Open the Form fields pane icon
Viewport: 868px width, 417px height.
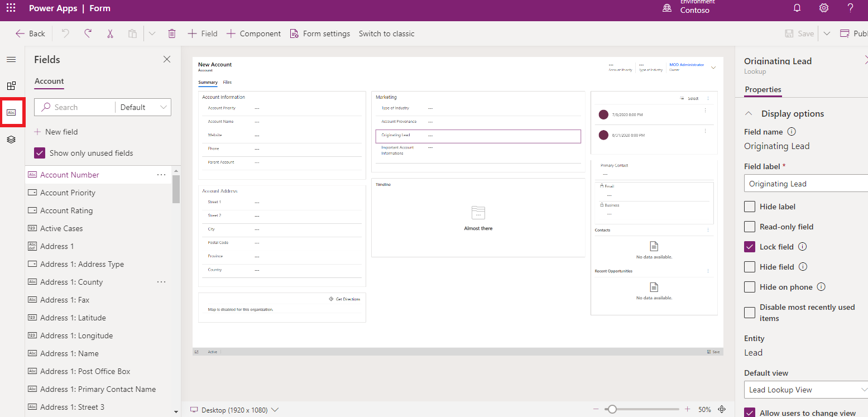coord(11,112)
